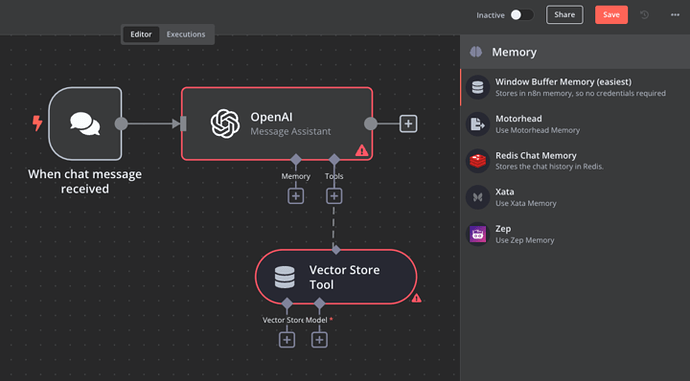The image size is (690, 381).
Task: Click the red lightning trigger icon
Action: click(x=37, y=123)
